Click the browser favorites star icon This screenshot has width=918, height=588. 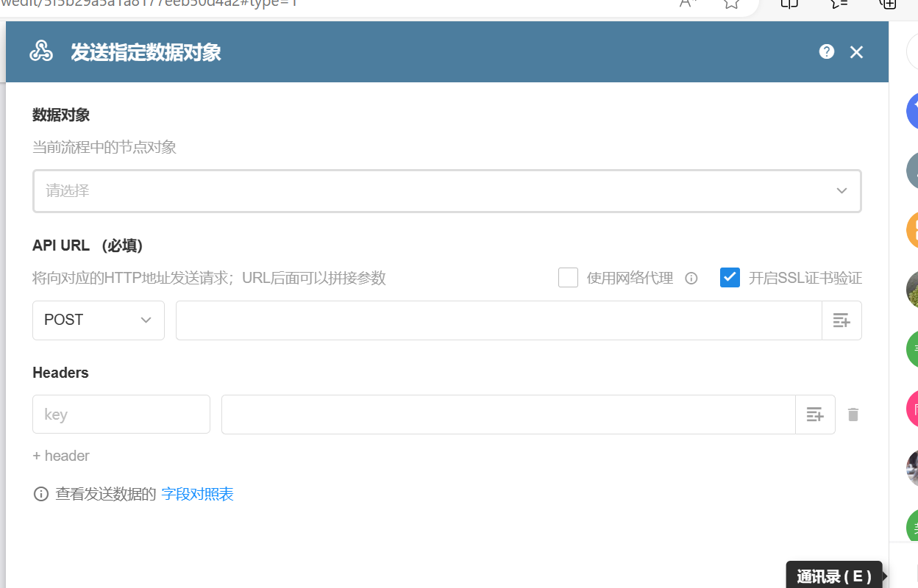point(730,4)
